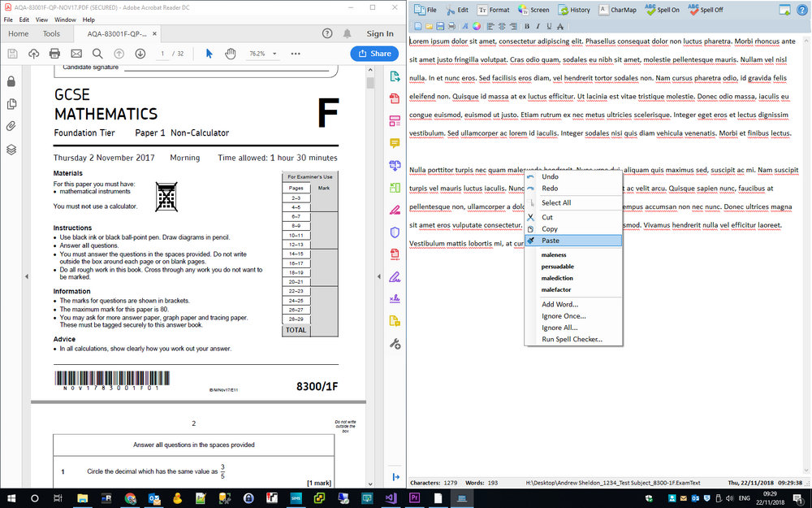Image resolution: width=812 pixels, height=508 pixels.
Task: Open the search magnifier in Acrobat
Action: pos(97,54)
